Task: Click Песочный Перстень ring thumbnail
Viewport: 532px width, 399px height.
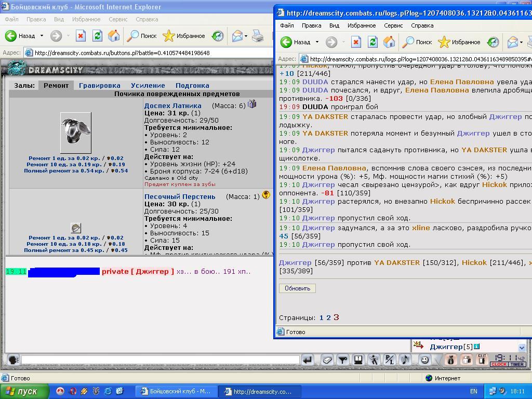Action: [76, 228]
